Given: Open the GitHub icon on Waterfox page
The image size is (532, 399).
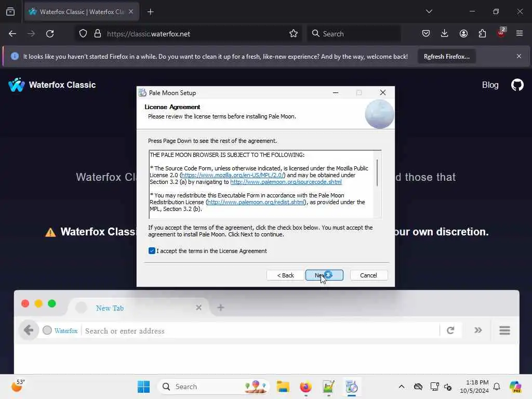Looking at the screenshot, I should [517, 85].
